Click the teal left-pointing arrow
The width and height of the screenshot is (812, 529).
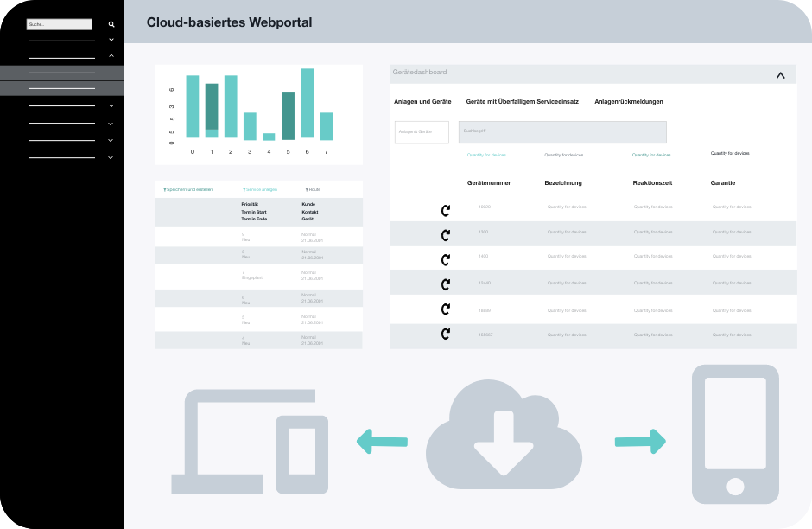pyautogui.click(x=381, y=442)
